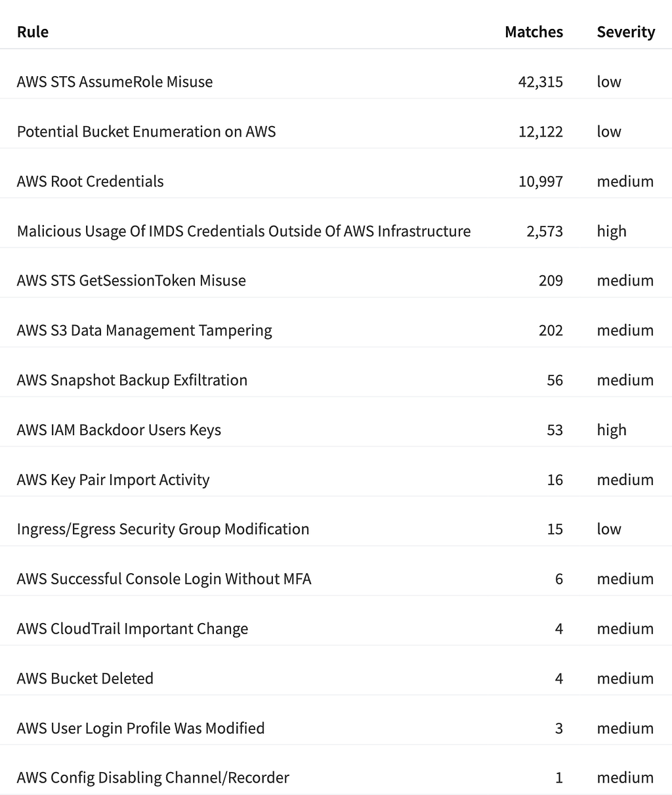Select the AWS Bucket Deleted rule
The image size is (672, 795).
click(85, 679)
